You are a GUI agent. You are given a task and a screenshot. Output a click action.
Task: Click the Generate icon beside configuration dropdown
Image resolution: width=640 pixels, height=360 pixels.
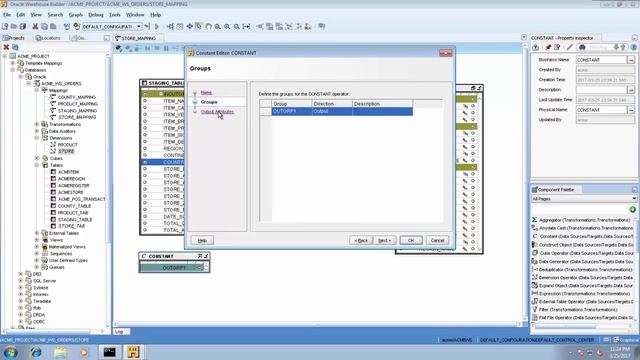click(x=76, y=27)
